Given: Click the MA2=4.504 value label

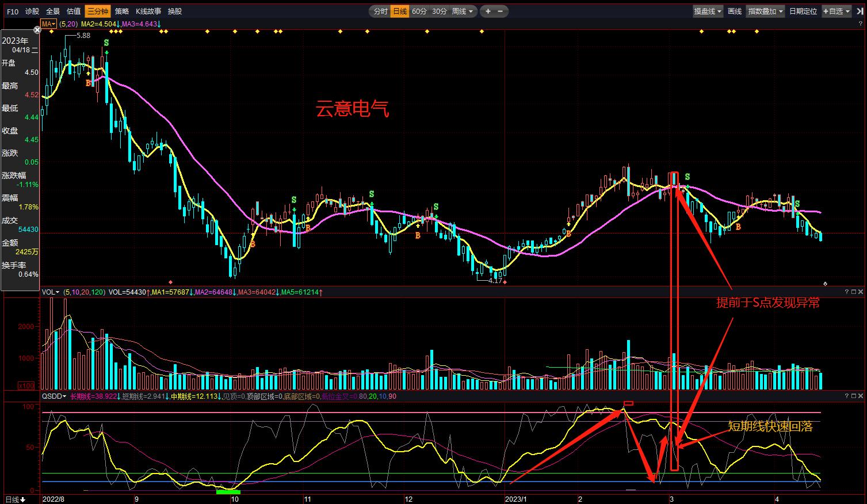Looking at the screenshot, I should 98,24.
